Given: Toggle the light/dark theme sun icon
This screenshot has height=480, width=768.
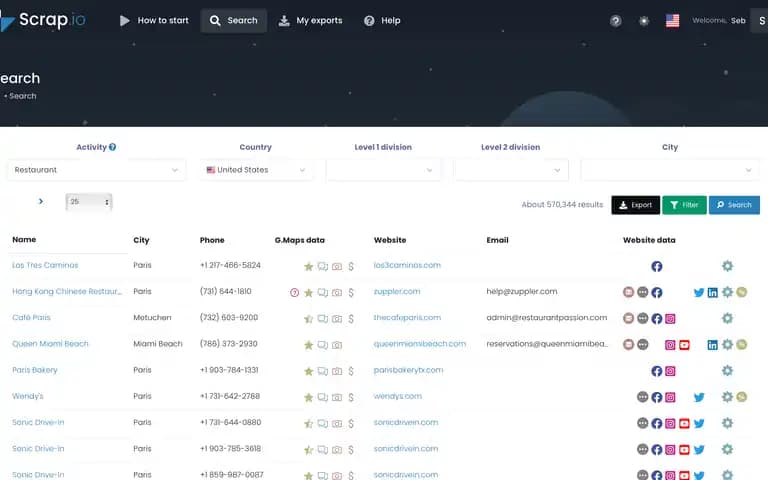Looking at the screenshot, I should tap(644, 21).
